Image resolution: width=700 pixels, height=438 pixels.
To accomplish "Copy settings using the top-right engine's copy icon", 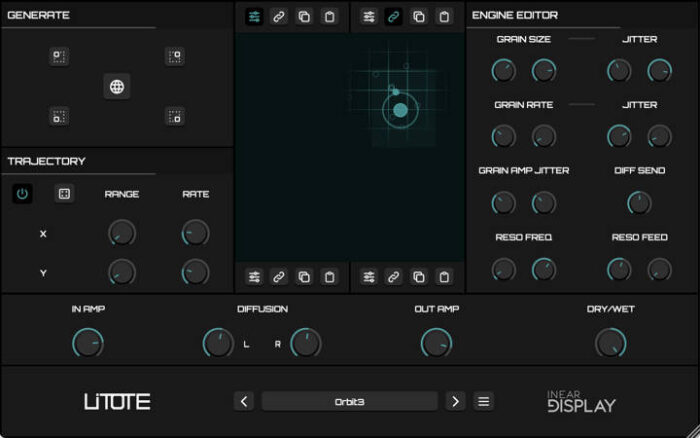I will [419, 17].
